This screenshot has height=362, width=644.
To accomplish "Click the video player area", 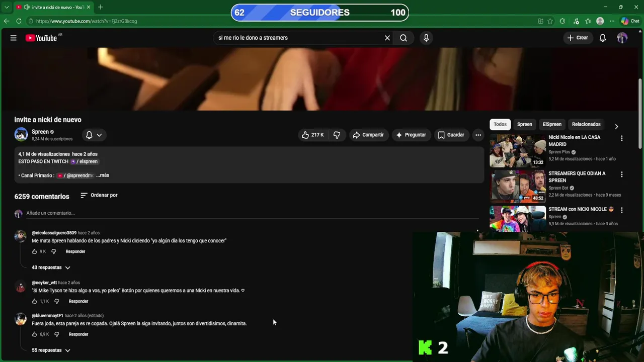I will pyautogui.click(x=319, y=79).
